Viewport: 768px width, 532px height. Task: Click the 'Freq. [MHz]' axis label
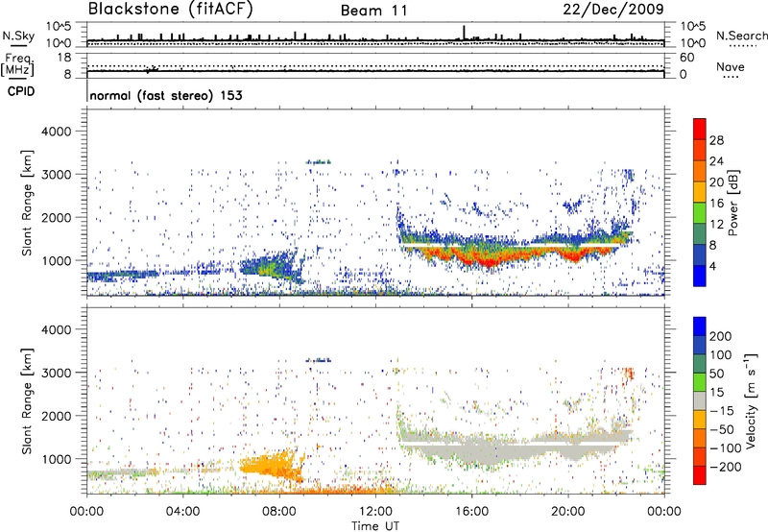point(17,65)
